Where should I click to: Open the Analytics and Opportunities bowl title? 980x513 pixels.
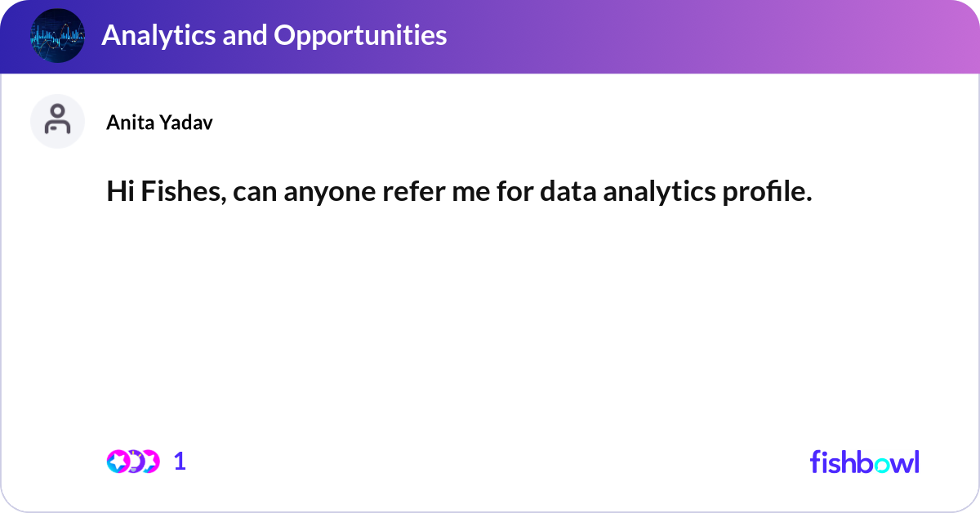click(274, 35)
